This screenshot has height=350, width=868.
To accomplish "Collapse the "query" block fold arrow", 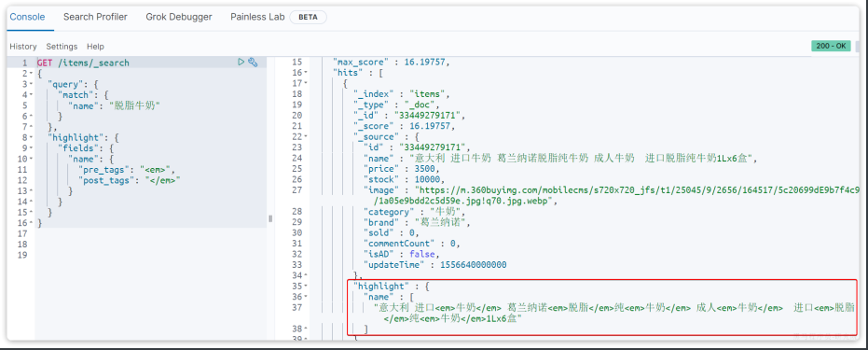I will (x=31, y=84).
